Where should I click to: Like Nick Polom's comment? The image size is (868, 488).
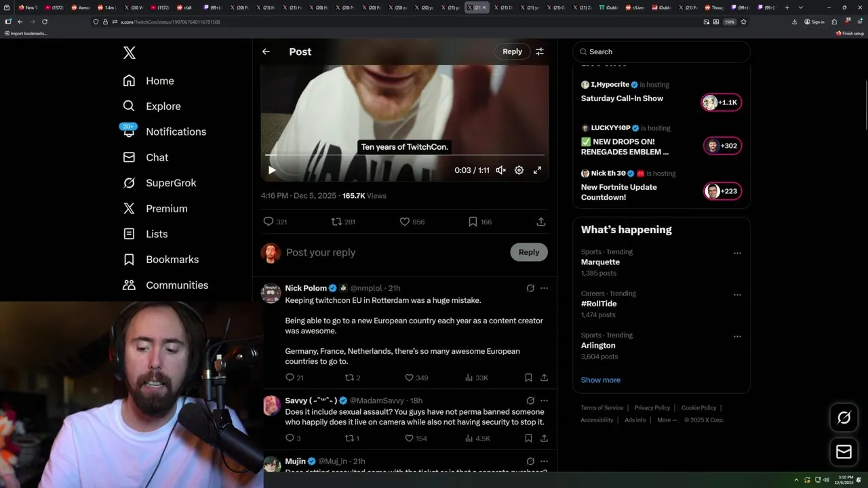tap(416, 378)
